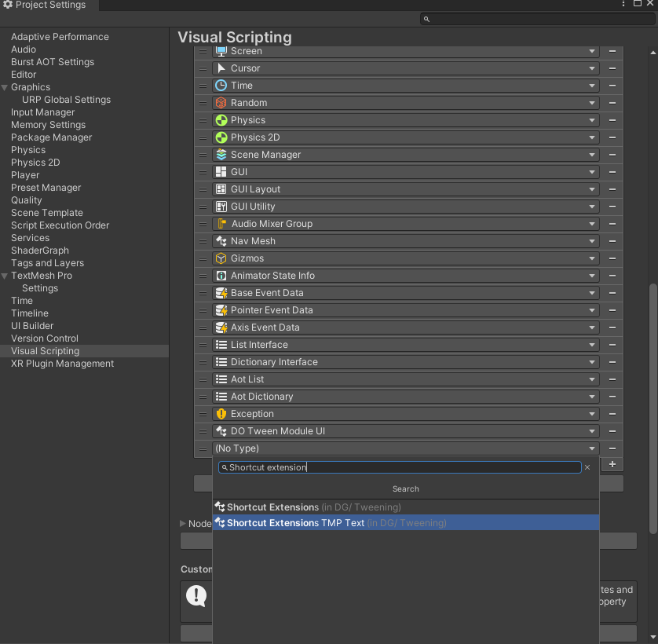
Task: Remove the GUI Layout type entry
Action: [612, 189]
